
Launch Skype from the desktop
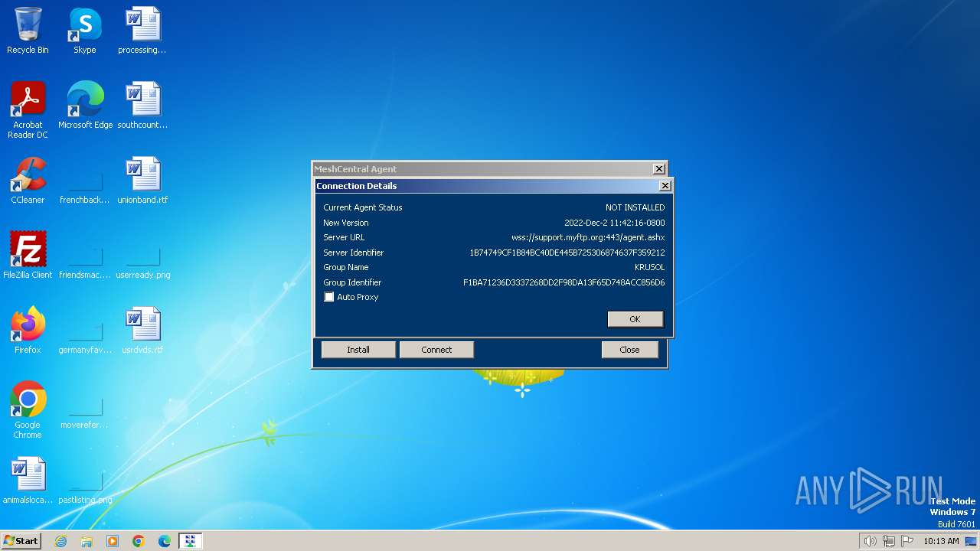[85, 31]
